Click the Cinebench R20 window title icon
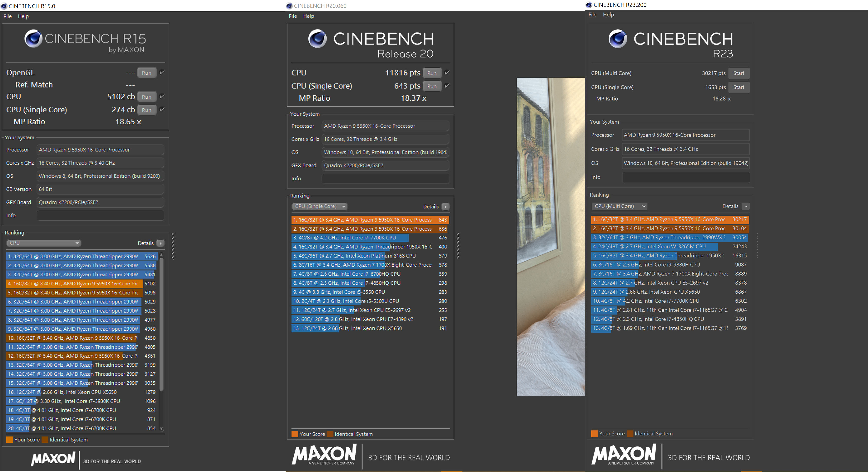The height and width of the screenshot is (472, 868). click(289, 6)
